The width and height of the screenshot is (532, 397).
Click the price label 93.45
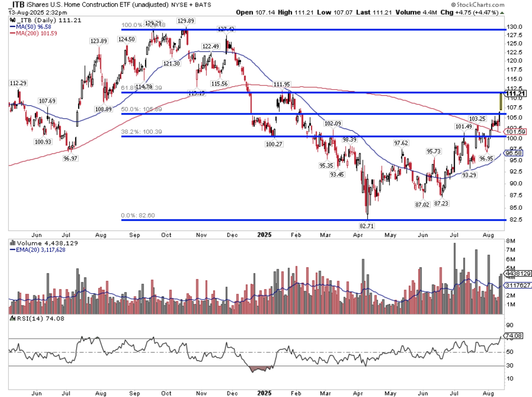tap(337, 174)
